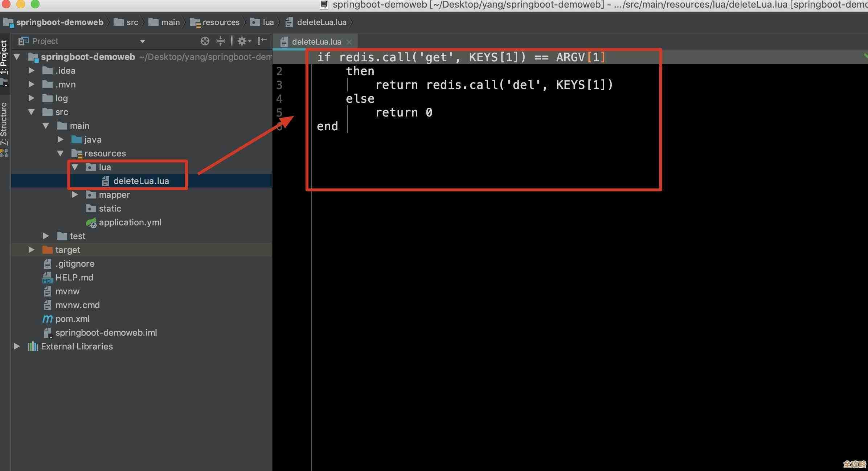Click resources in the breadcrumb bar
Screen dimensions: 868x471
(x=221, y=22)
